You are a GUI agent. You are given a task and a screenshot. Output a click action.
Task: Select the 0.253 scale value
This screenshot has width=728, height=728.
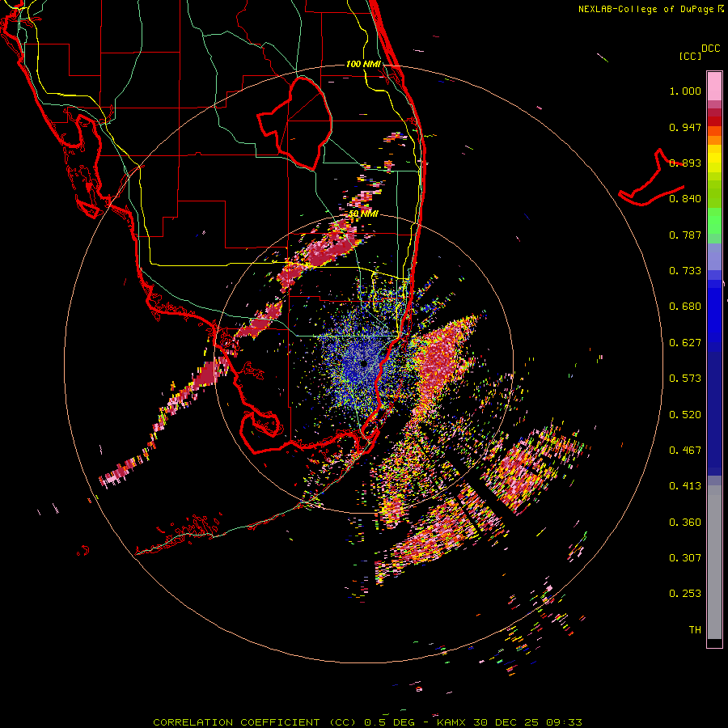point(685,594)
